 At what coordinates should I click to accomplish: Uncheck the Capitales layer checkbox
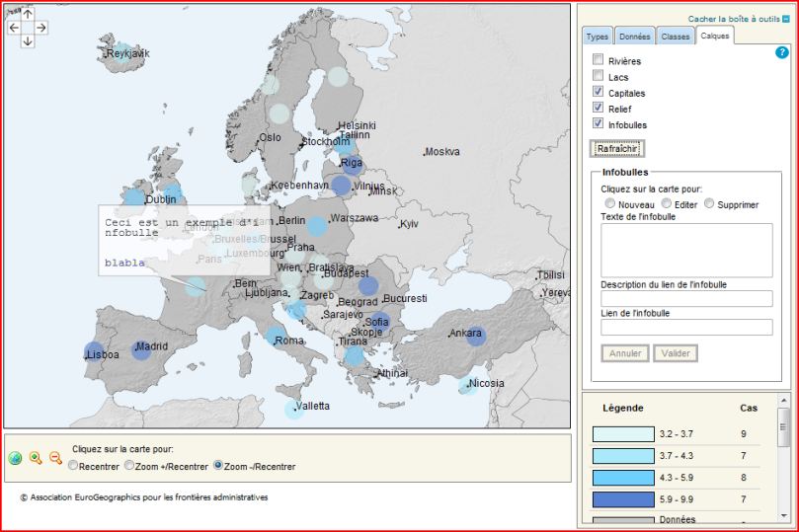tap(599, 92)
